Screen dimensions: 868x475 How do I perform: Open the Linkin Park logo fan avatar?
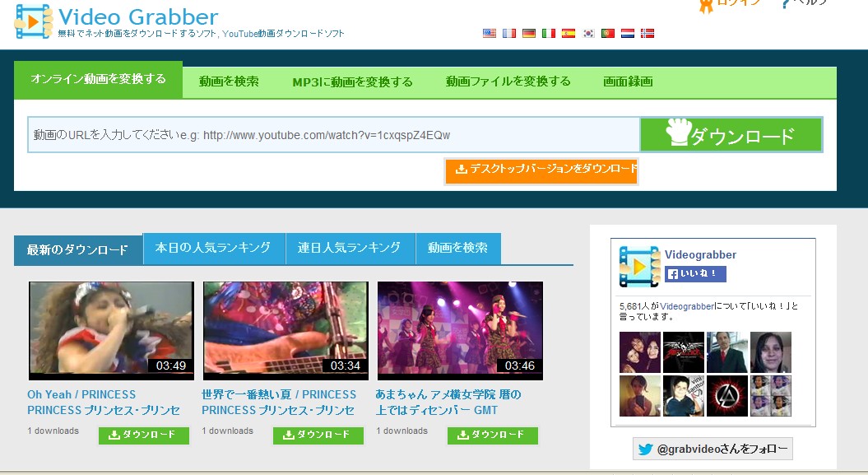(x=727, y=396)
